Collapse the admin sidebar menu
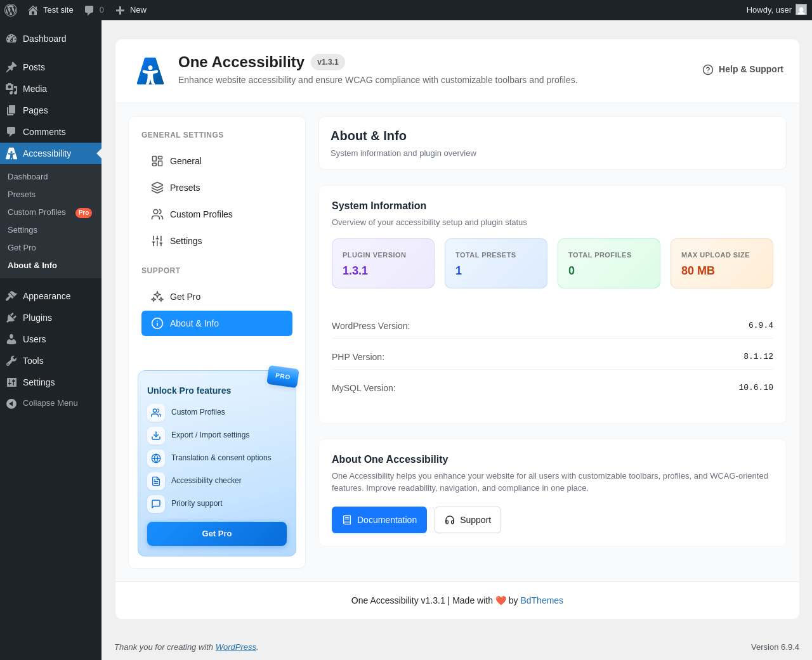The image size is (812, 660). [51, 403]
